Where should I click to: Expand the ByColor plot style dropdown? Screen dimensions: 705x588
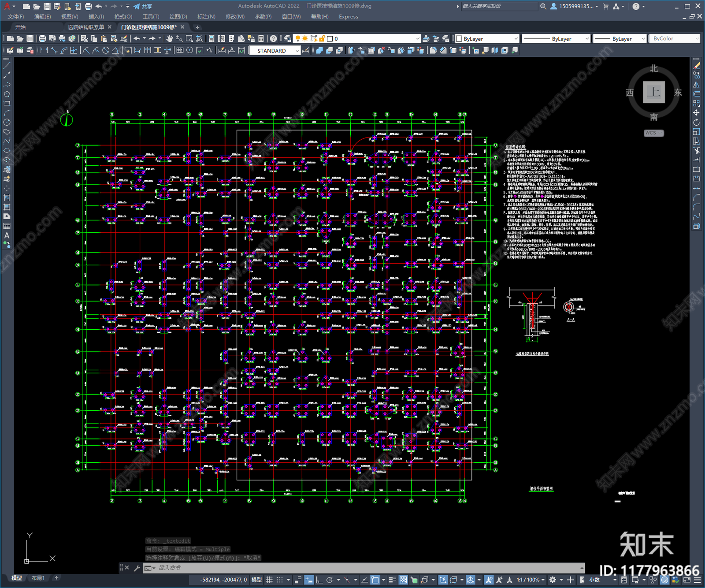pyautogui.click(x=675, y=39)
